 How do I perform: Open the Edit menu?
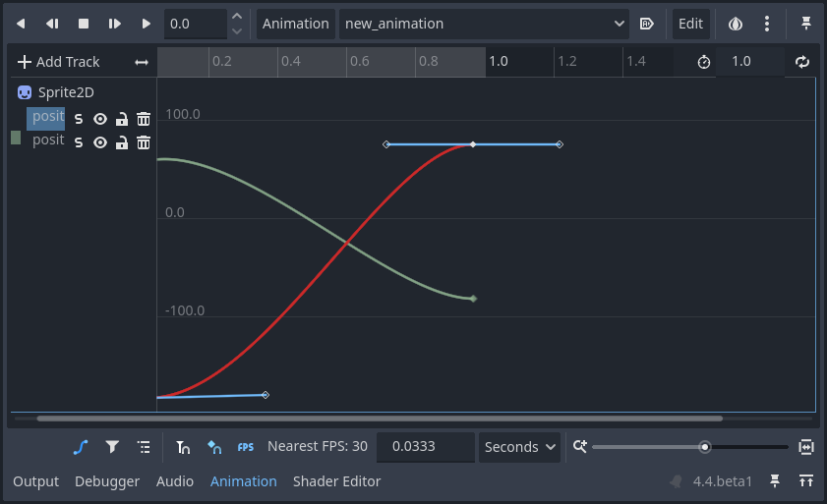click(690, 24)
